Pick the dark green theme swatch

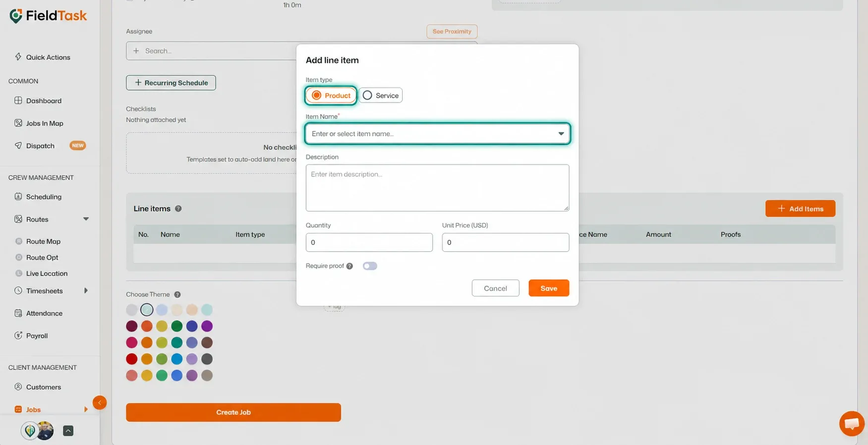(x=177, y=326)
